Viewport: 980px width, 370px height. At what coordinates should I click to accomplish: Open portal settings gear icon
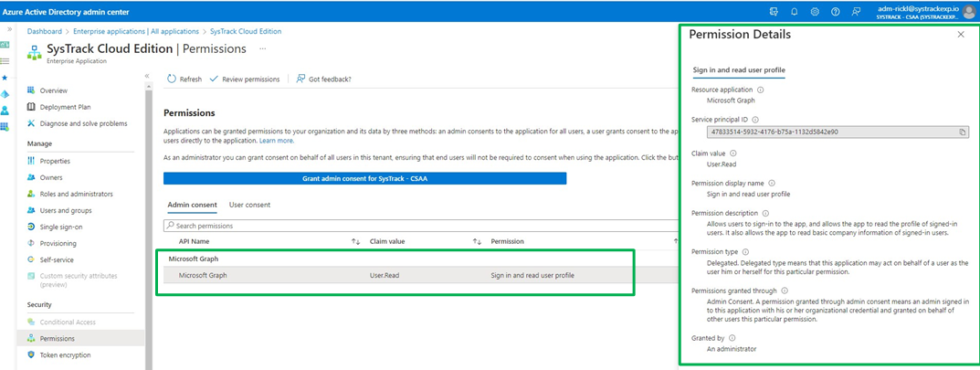(x=815, y=11)
